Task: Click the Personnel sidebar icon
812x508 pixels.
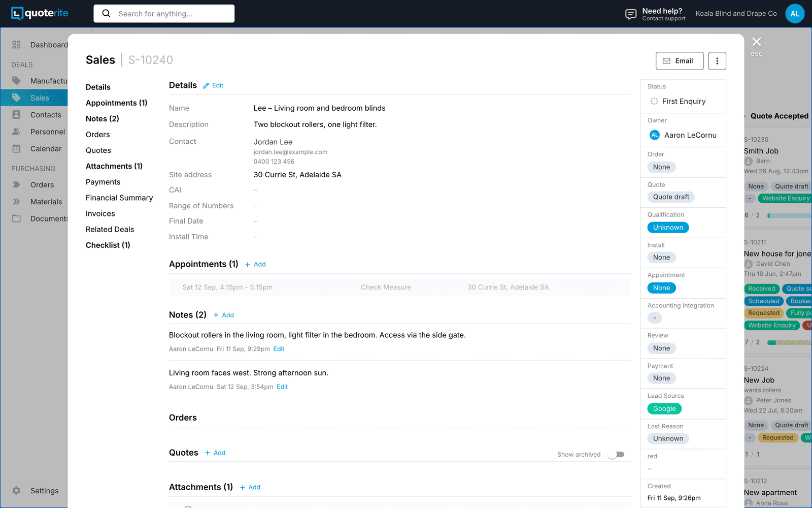Action: (16, 132)
